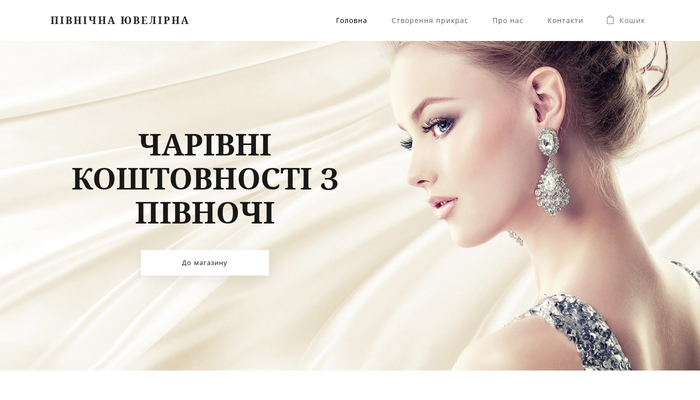Click the word ПІВНОЧІ in the headline
This screenshot has height=400, width=700.
(x=205, y=213)
